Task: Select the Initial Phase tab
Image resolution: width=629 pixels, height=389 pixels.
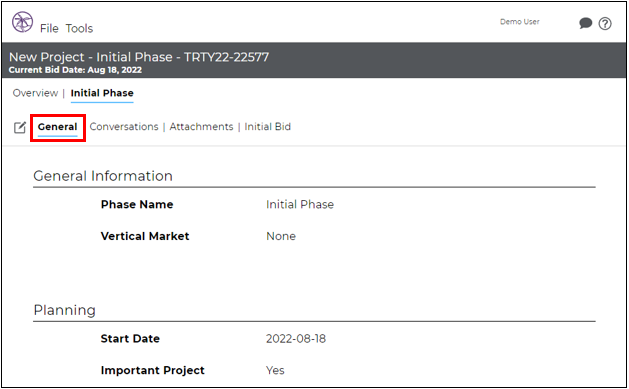Action: coord(102,93)
